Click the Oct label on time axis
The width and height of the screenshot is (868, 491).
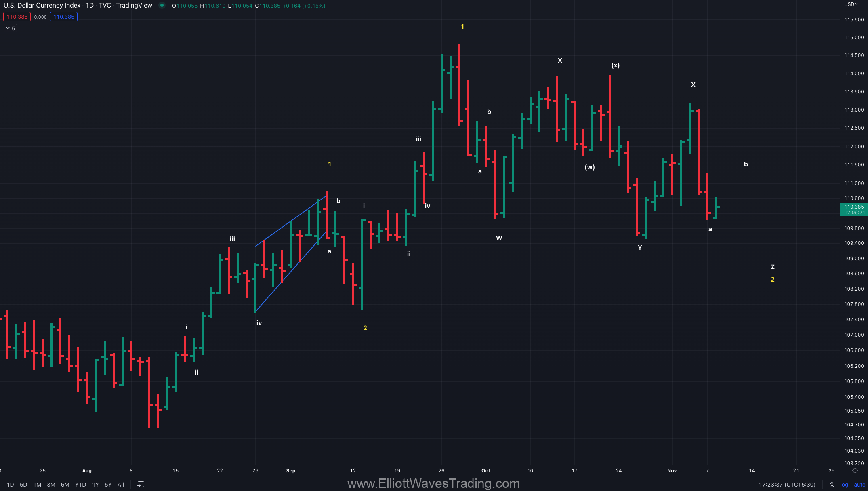[486, 471]
